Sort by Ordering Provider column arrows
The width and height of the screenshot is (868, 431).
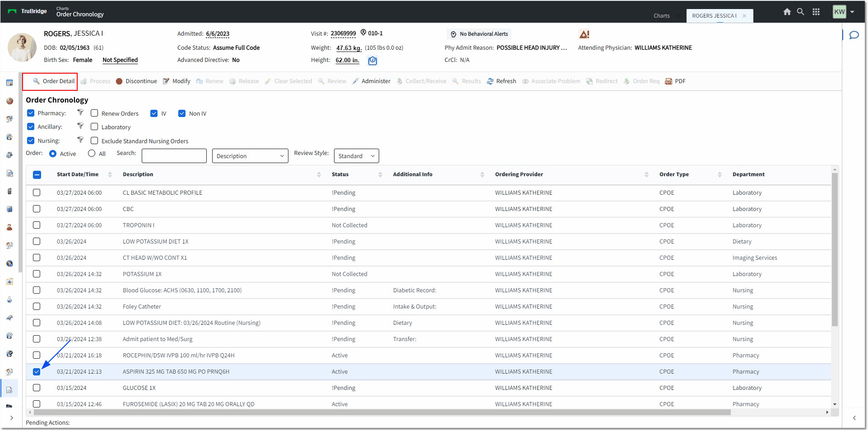pos(646,174)
